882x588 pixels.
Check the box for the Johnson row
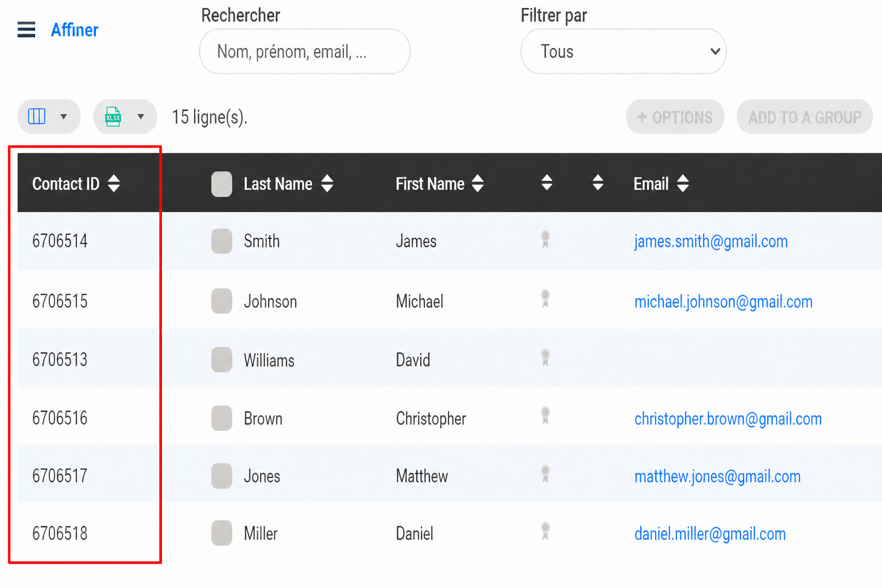(222, 301)
